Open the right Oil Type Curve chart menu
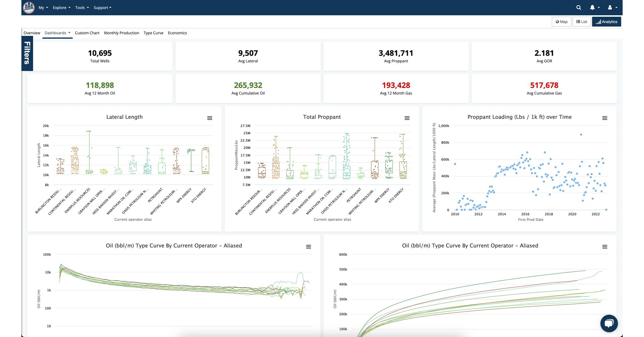Screen dimensions: 644x337 click(605, 246)
